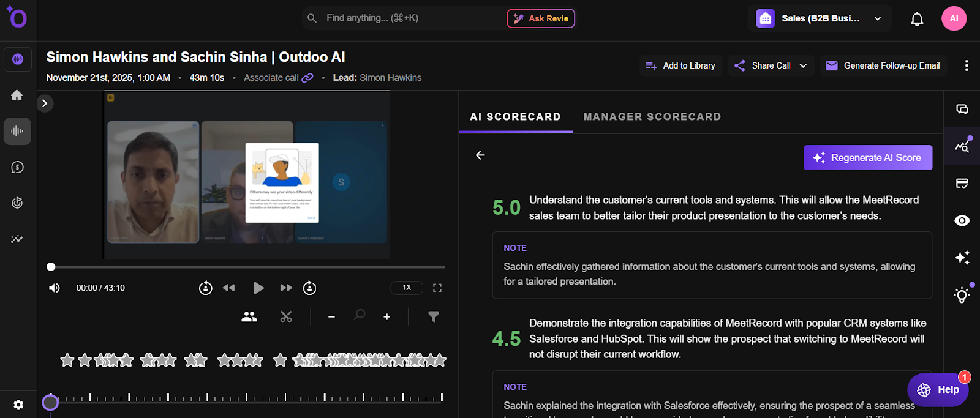Click the first star marker on timeline
Screen dimensions: 980x418
coord(67,360)
